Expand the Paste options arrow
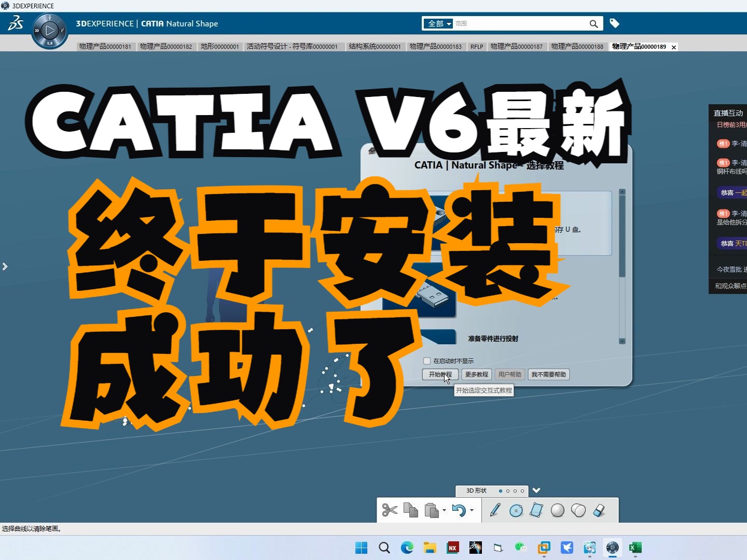The image size is (747, 560). click(444, 511)
